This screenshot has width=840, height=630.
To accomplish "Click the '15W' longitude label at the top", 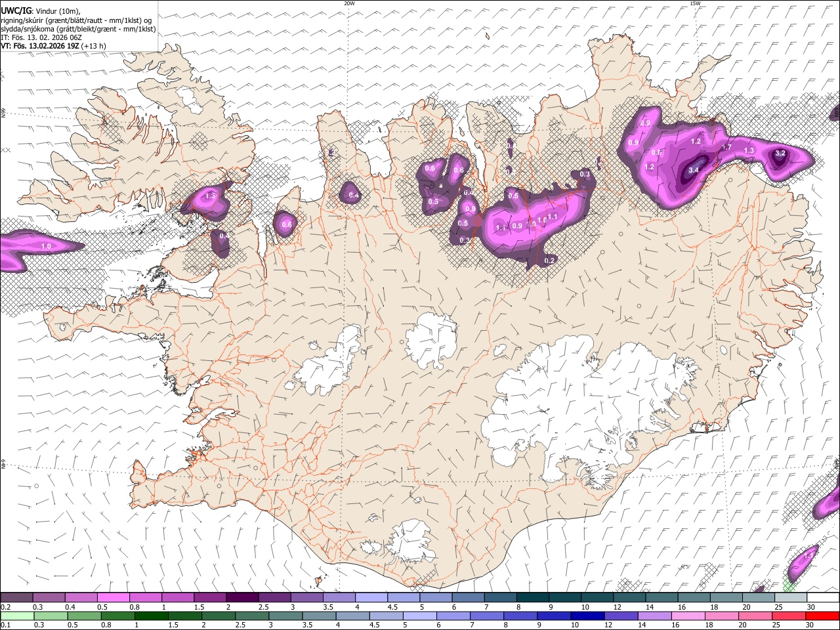I will 694,3.
